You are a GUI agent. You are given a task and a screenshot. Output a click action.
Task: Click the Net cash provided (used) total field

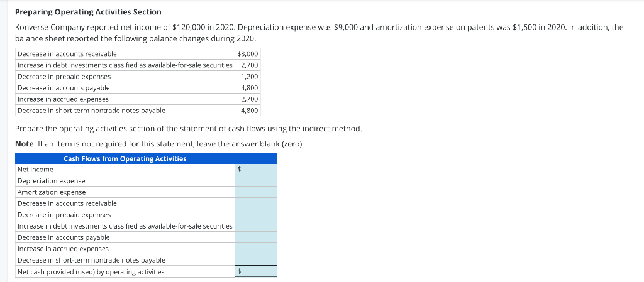point(256,271)
